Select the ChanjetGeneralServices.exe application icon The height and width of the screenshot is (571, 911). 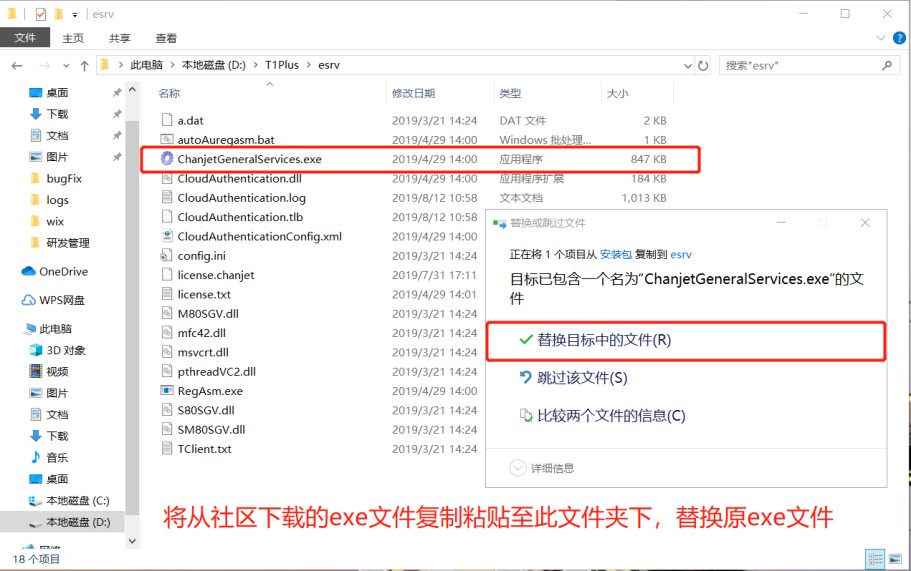coord(167,159)
